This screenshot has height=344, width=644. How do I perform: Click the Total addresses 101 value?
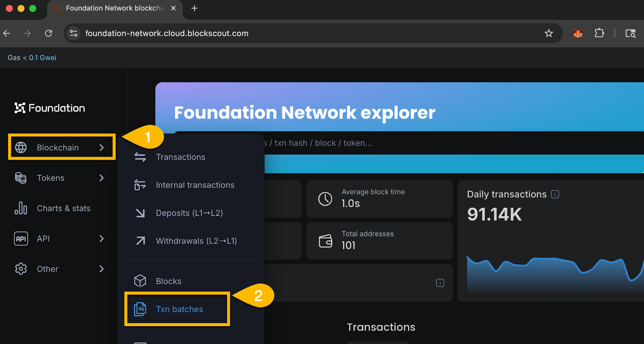(349, 245)
